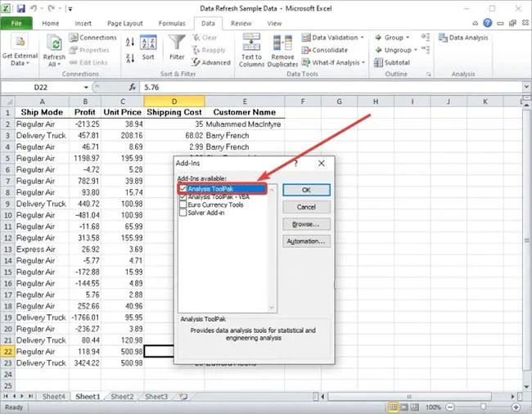Open the Formulas tab
532x414 pixels.
(172, 23)
